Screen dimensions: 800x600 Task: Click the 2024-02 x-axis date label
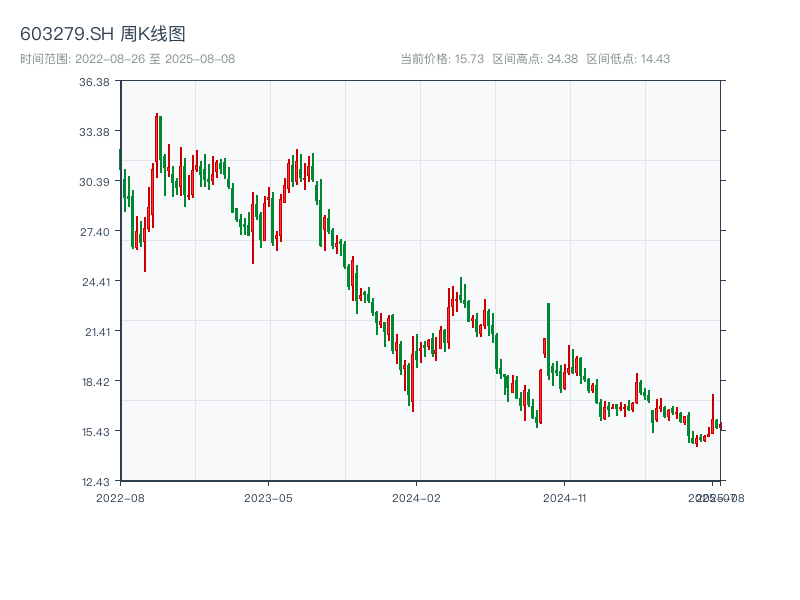(417, 497)
